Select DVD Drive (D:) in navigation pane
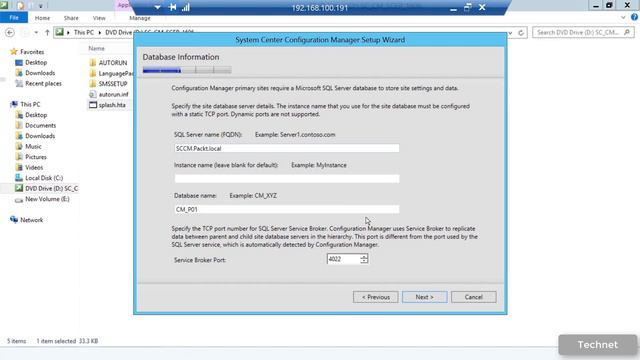 tap(51, 189)
